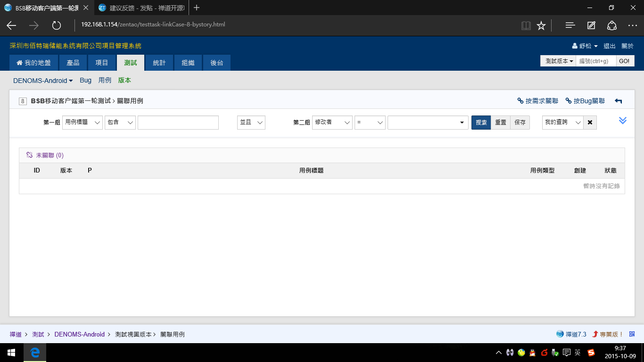Open the 專業版 upgrade link

pos(608,334)
